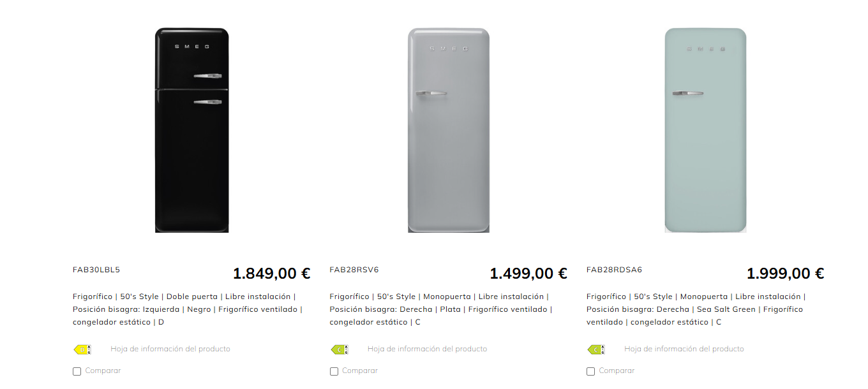Screen dimensions: 868x389
Task: Open the Plata filter on the silver fridge
Action: click(449, 309)
